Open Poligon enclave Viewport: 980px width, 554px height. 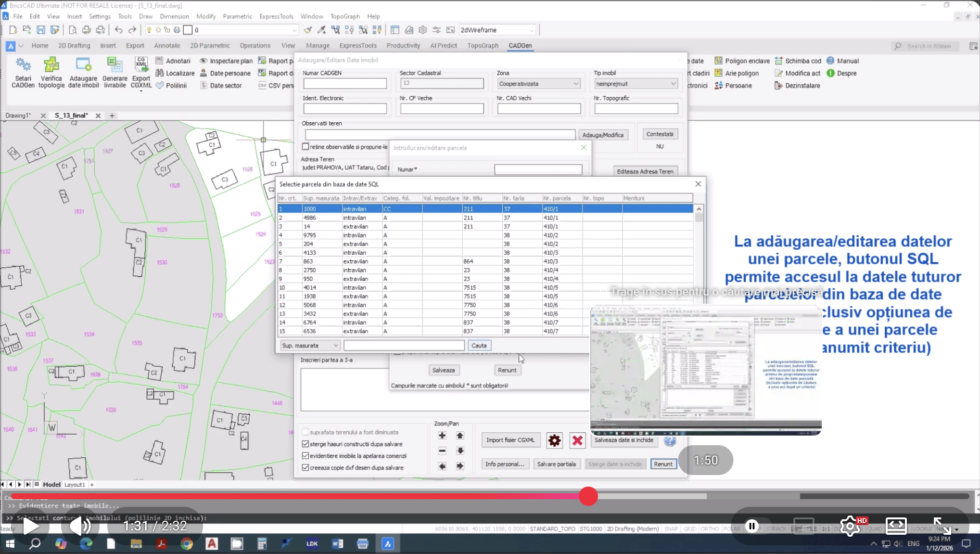click(x=742, y=61)
